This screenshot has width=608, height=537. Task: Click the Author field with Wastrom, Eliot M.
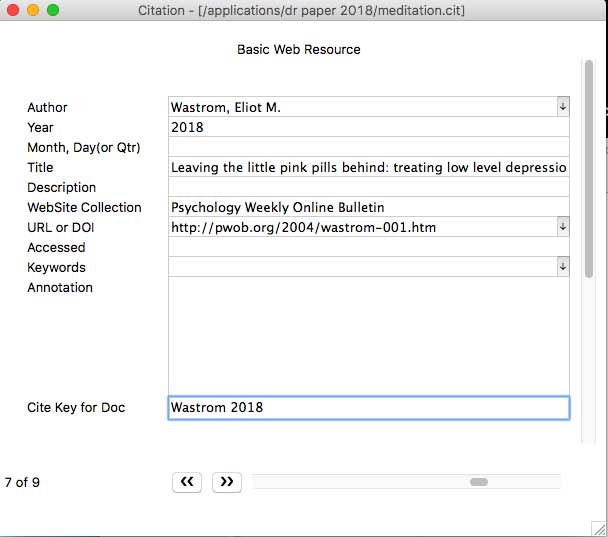(360, 107)
